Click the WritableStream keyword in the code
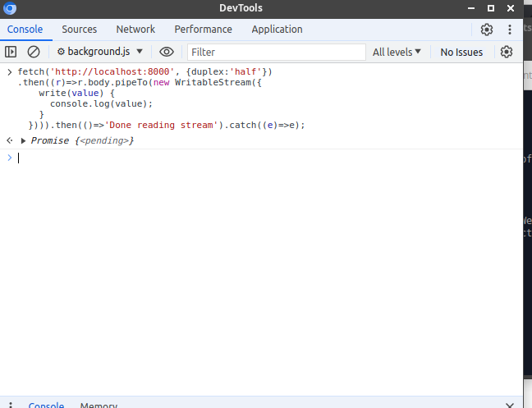Image resolution: width=532 pixels, height=408 pixels. pyautogui.click(x=213, y=82)
